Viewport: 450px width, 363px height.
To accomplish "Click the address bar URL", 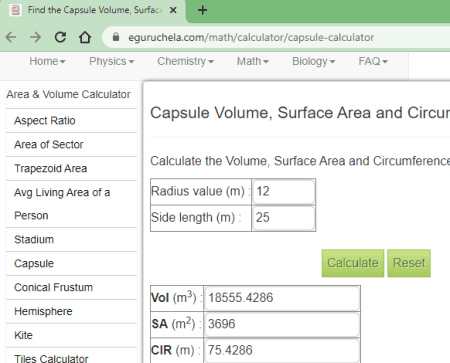I will point(251,37).
